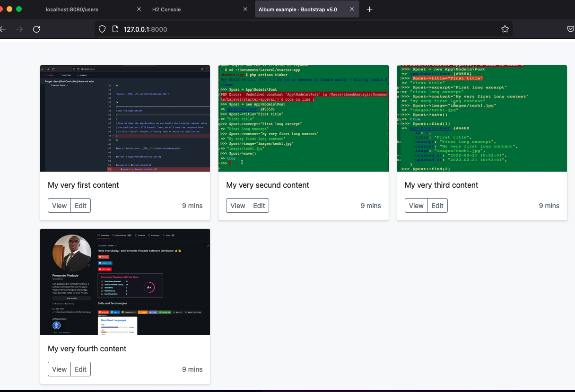Bookmark this page with the star icon
Screen dimensions: 575x392
pos(505,29)
